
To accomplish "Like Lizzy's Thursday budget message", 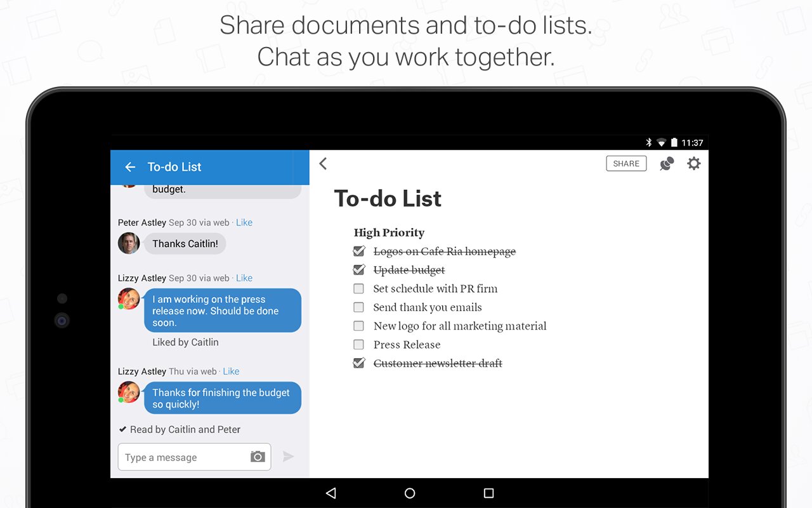I will [x=231, y=371].
